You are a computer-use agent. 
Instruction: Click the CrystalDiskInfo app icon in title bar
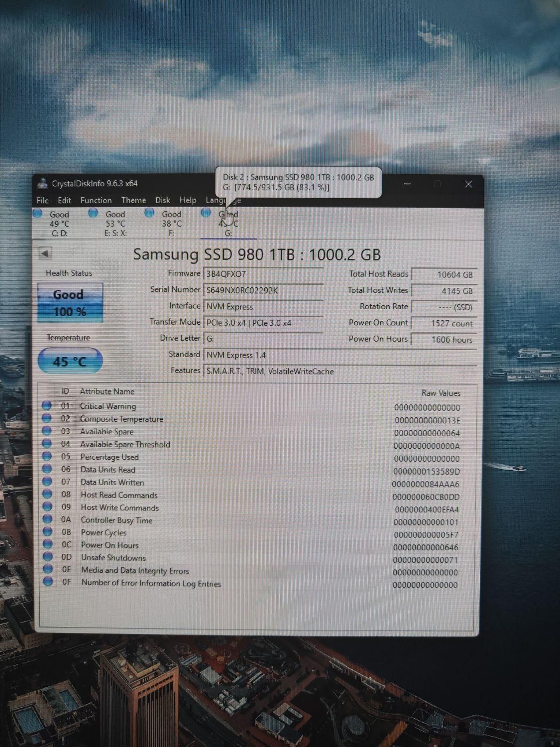43,184
